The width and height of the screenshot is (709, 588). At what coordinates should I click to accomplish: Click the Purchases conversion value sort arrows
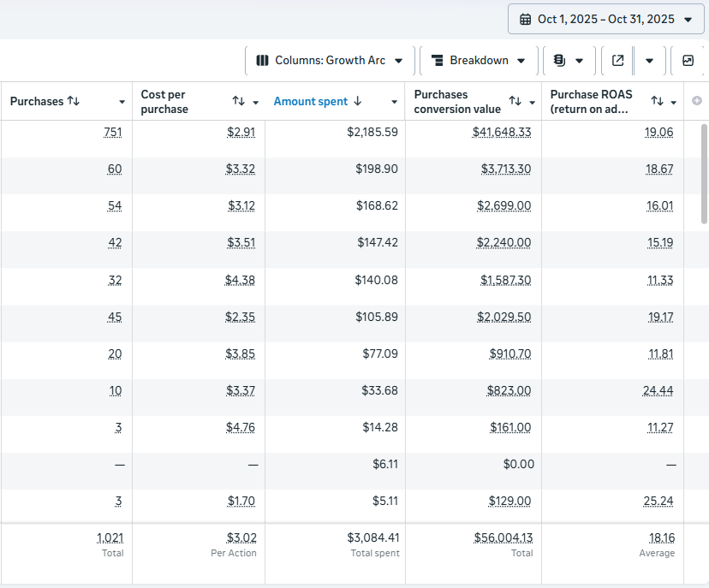click(x=515, y=101)
